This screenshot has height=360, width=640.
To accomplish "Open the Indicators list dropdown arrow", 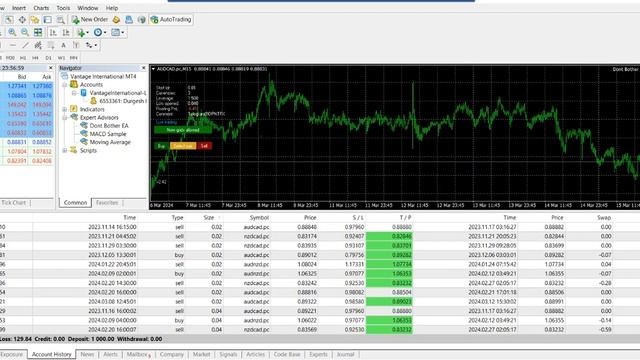I will (87, 33).
